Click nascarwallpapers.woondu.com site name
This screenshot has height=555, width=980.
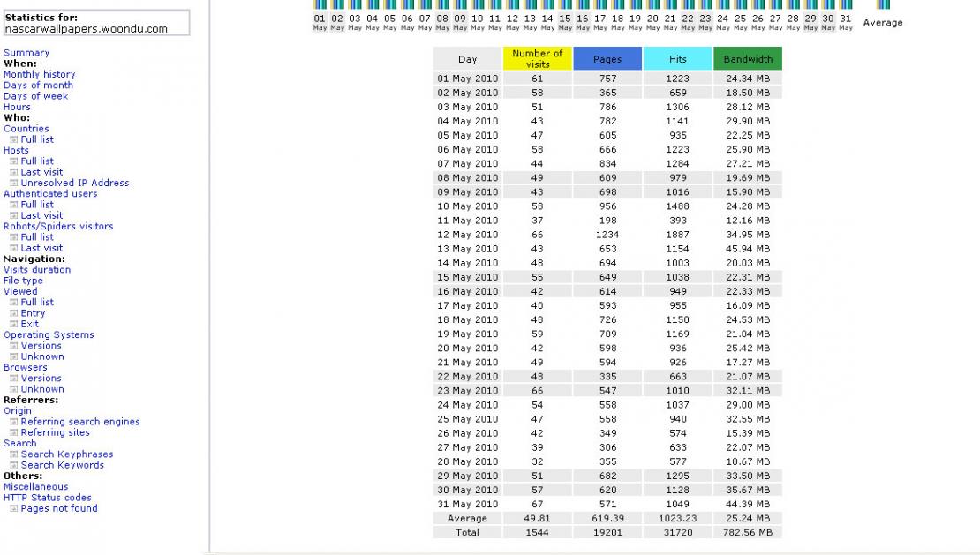(87, 29)
